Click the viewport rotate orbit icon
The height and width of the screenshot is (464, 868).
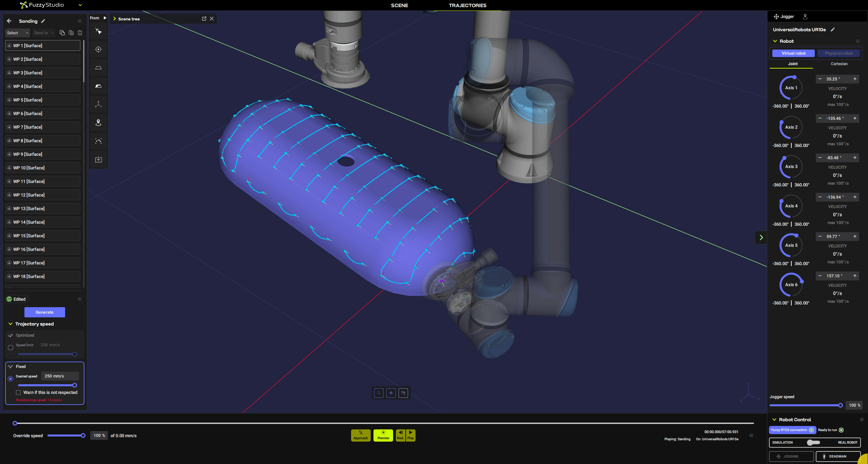403,393
